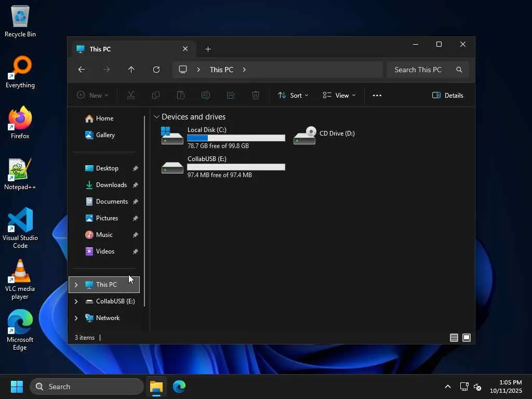Screen dimensions: 532x399
Task: Open the Sort dropdown menu
Action: 293,96
